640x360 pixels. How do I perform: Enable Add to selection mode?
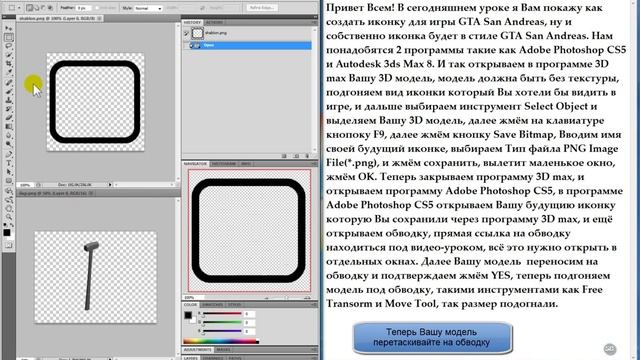pyautogui.click(x=36, y=8)
